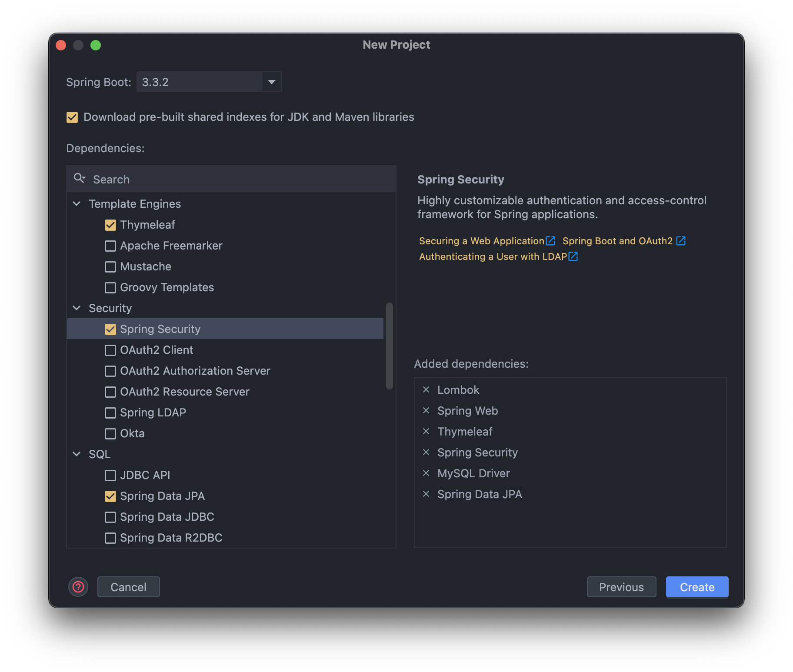Enable Spring Data R2DBC dependency
This screenshot has width=793, height=672.
point(110,538)
